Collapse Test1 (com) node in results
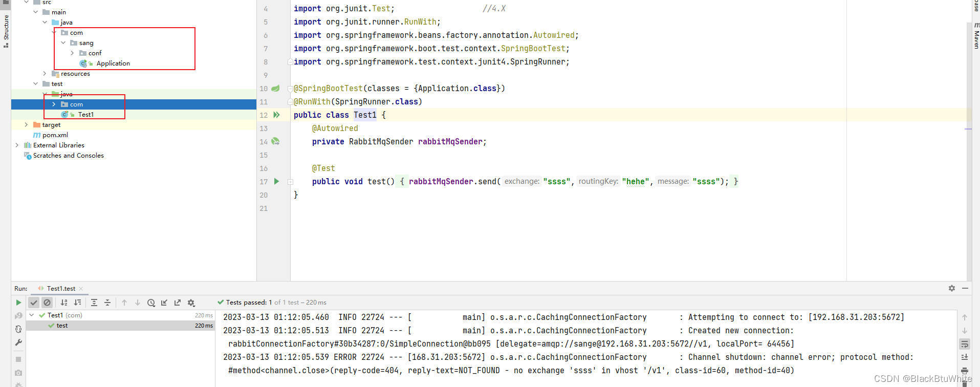Viewport: 980px width, 387px height. pyautogui.click(x=32, y=315)
